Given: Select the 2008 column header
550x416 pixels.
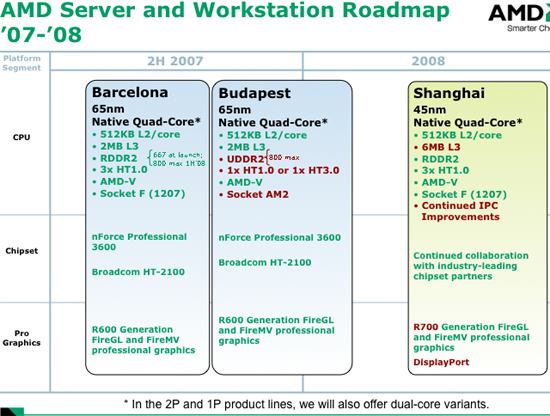Looking at the screenshot, I should click(428, 61).
